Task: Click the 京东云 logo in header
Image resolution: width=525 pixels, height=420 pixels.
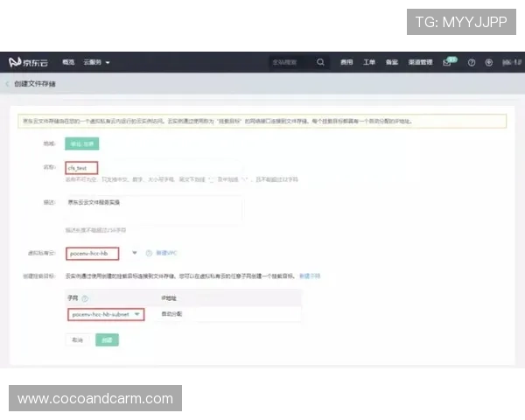Action: pos(29,62)
